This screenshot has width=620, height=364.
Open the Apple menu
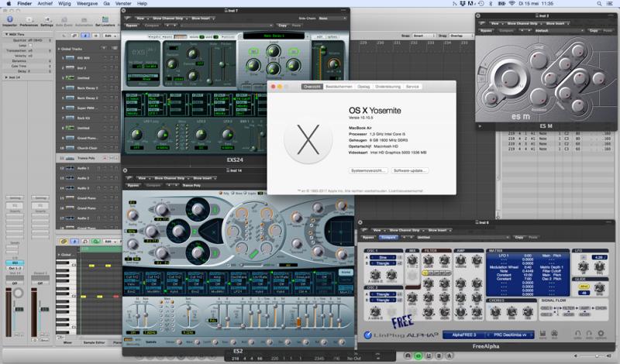click(9, 4)
